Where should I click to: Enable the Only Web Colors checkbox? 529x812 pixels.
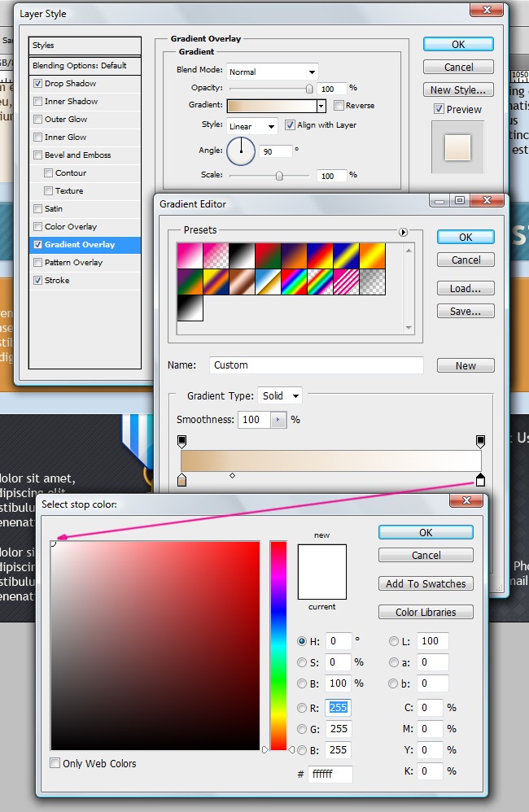click(x=55, y=763)
